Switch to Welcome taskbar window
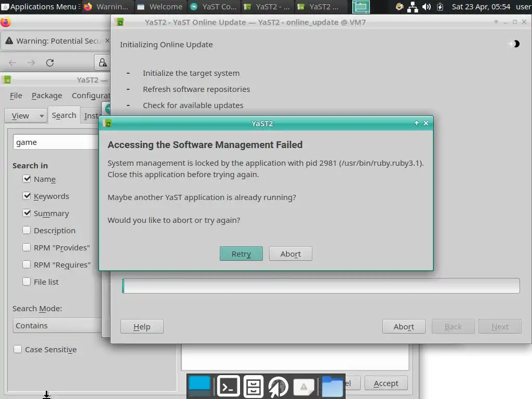Screen dimensions: 532x399 tap(160, 6)
